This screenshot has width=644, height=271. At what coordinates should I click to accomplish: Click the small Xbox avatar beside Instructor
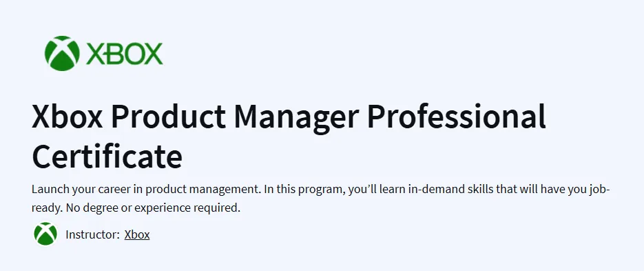45,234
